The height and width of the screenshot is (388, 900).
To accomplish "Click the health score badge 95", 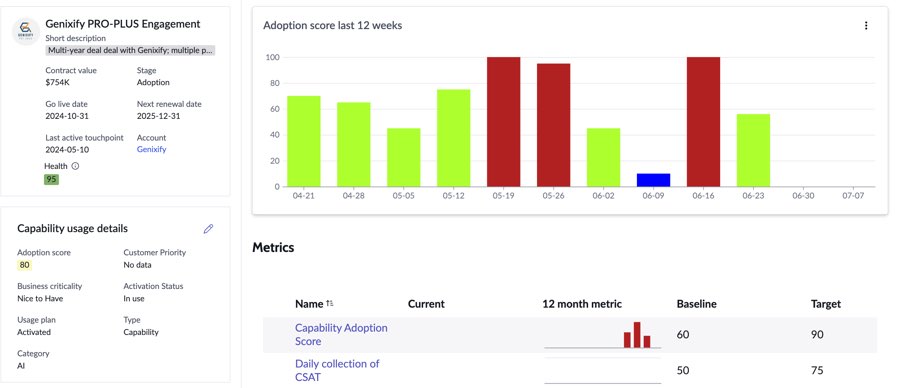I will pos(52,179).
